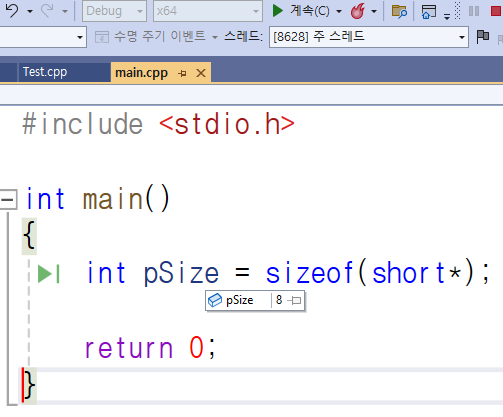Click the pSize value 8 in DataTip
503x417 pixels.
[x=279, y=300]
